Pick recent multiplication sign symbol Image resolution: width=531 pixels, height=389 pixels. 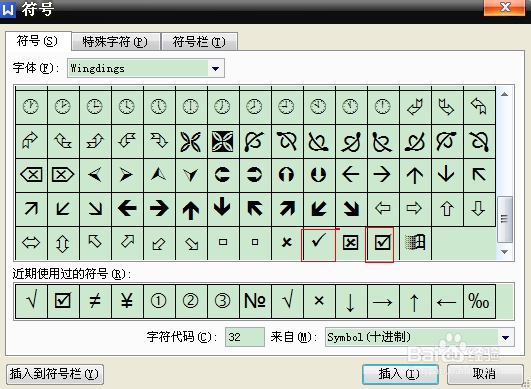pyautogui.click(x=319, y=301)
